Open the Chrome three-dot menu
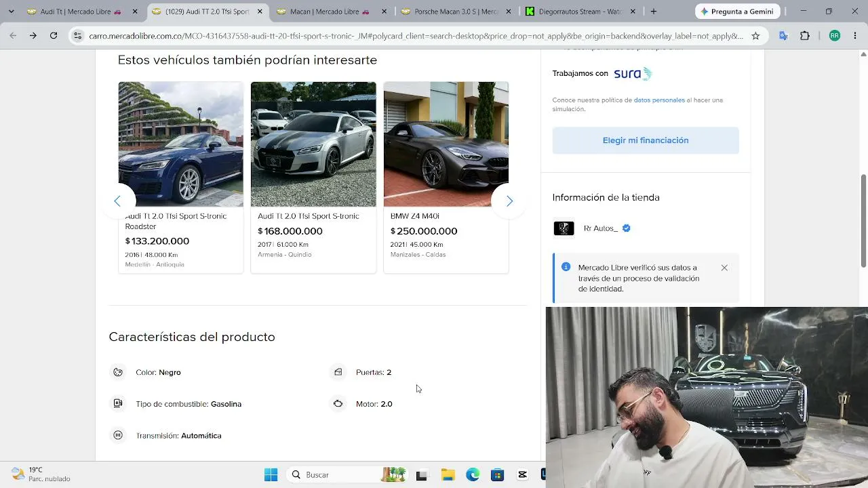Image resolution: width=868 pixels, height=488 pixels. (x=854, y=36)
